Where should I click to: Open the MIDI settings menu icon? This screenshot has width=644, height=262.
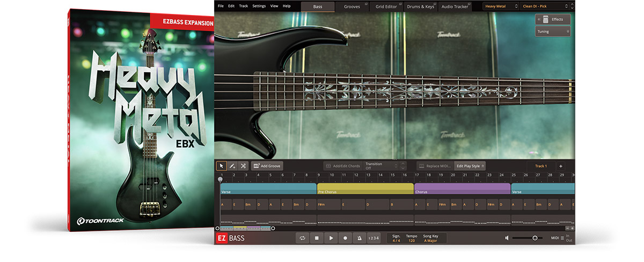(562, 238)
